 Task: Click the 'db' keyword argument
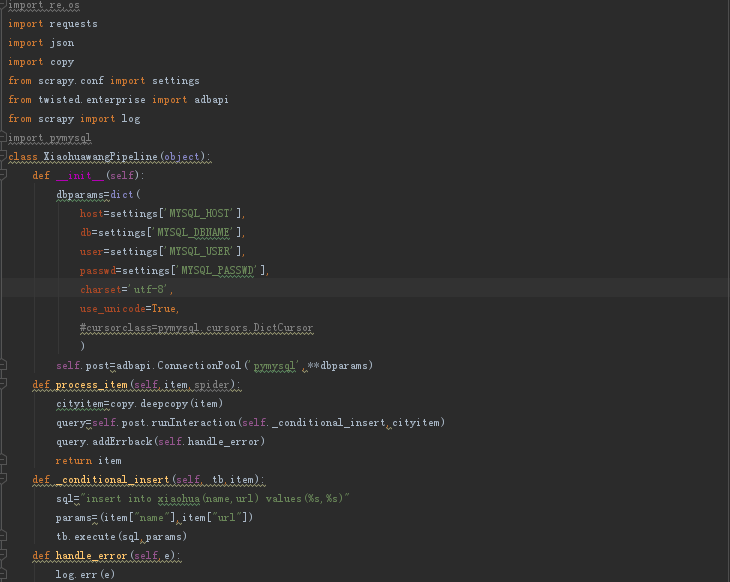pos(86,232)
